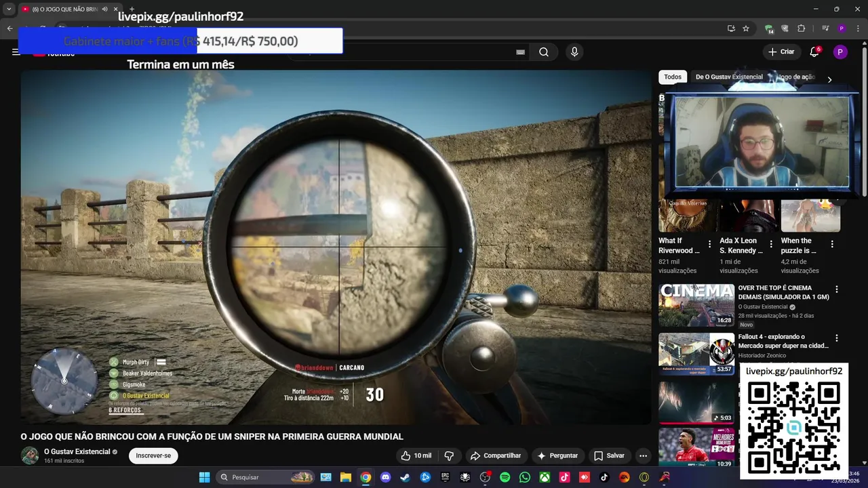Select the De O Gustav Existencial chip

point(729,77)
